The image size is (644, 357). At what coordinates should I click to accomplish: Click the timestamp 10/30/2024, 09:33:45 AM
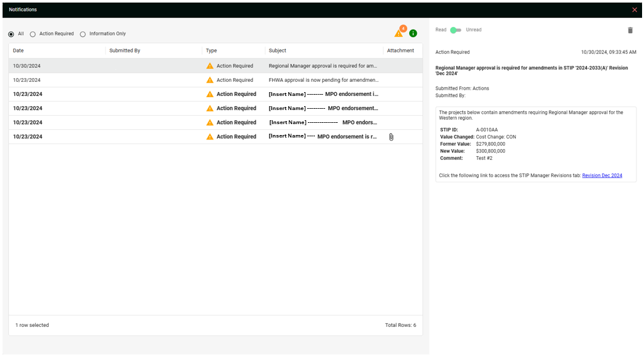tap(608, 52)
